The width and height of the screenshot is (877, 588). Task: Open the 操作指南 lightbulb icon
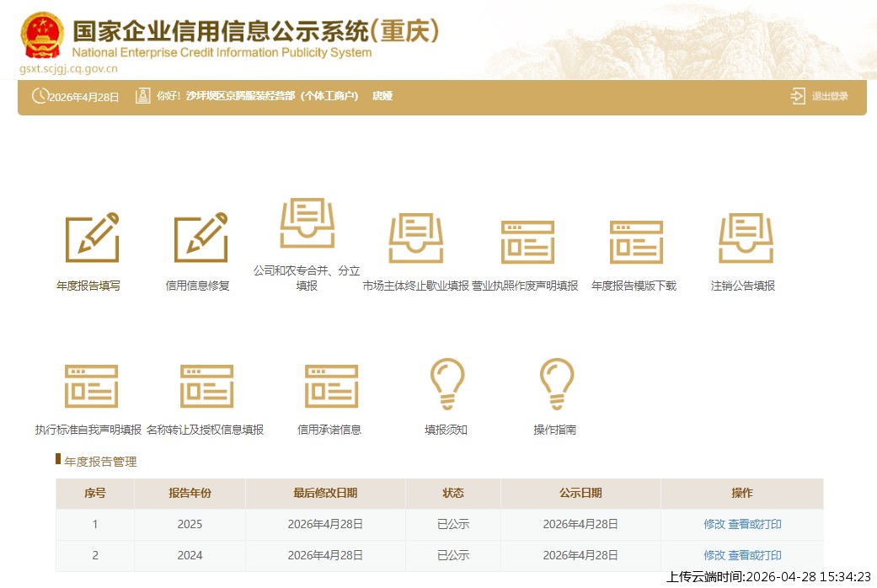(556, 383)
